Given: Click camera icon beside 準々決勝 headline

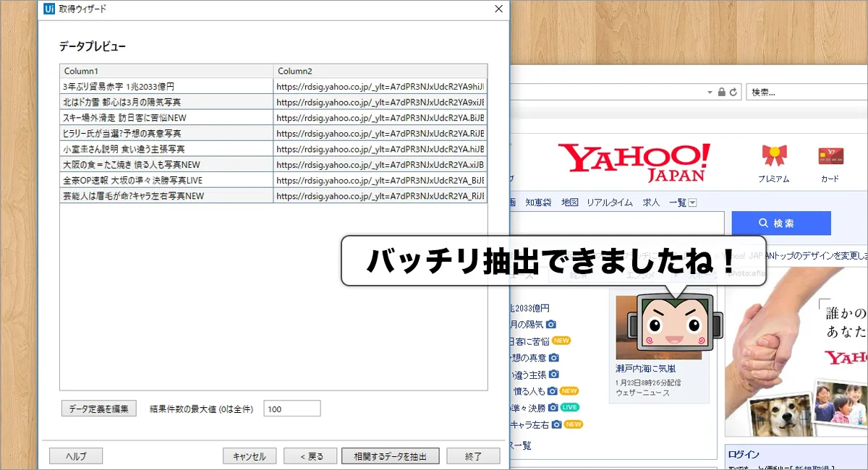Looking at the screenshot, I should point(554,407).
